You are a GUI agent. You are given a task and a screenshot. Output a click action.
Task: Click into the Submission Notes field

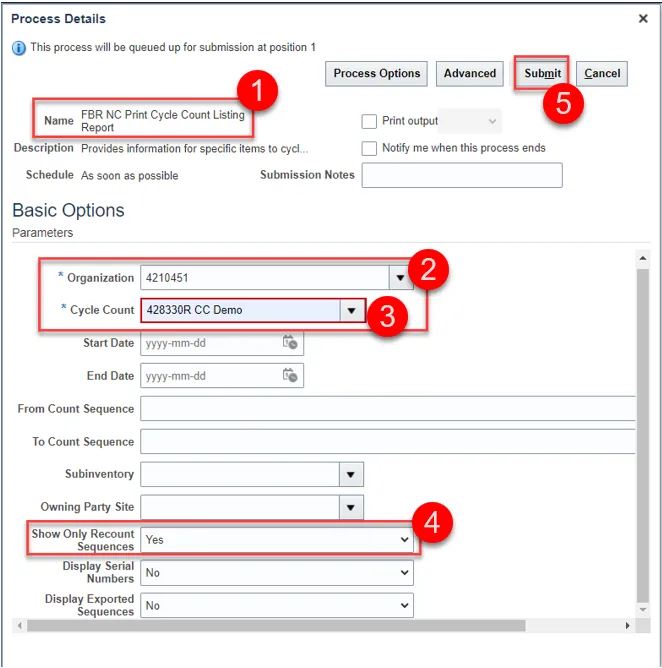click(462, 175)
